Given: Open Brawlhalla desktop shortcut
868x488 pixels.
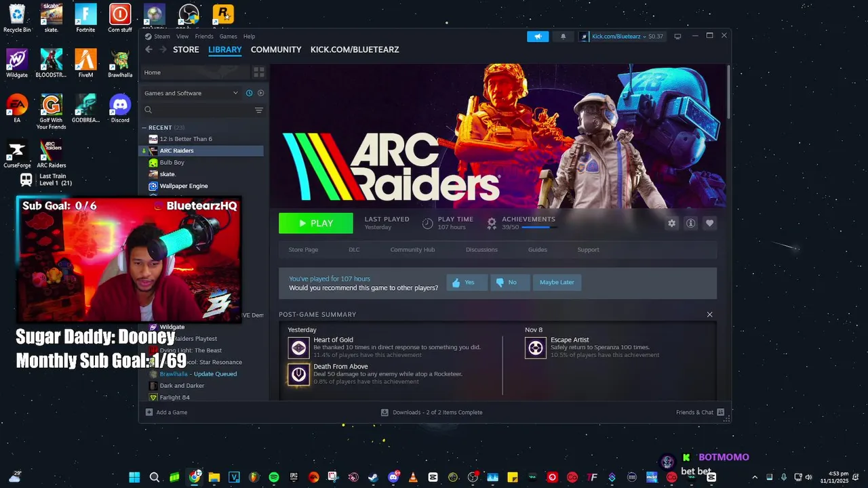Looking at the screenshot, I should tap(120, 64).
